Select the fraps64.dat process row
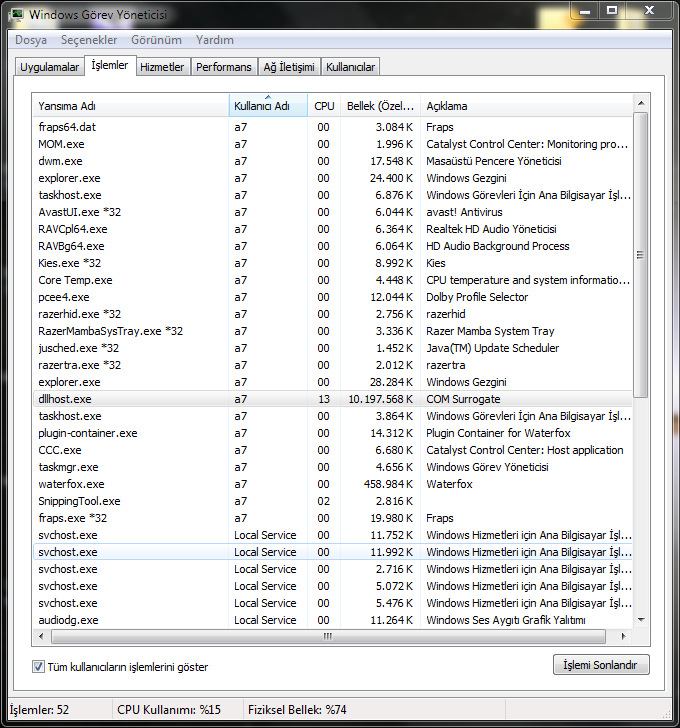Image resolution: width=680 pixels, height=728 pixels. pyautogui.click(x=332, y=127)
